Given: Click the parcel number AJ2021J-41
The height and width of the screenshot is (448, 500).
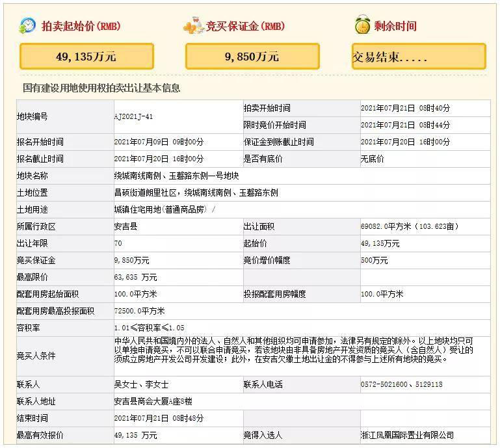Looking at the screenshot, I should pyautogui.click(x=133, y=116).
